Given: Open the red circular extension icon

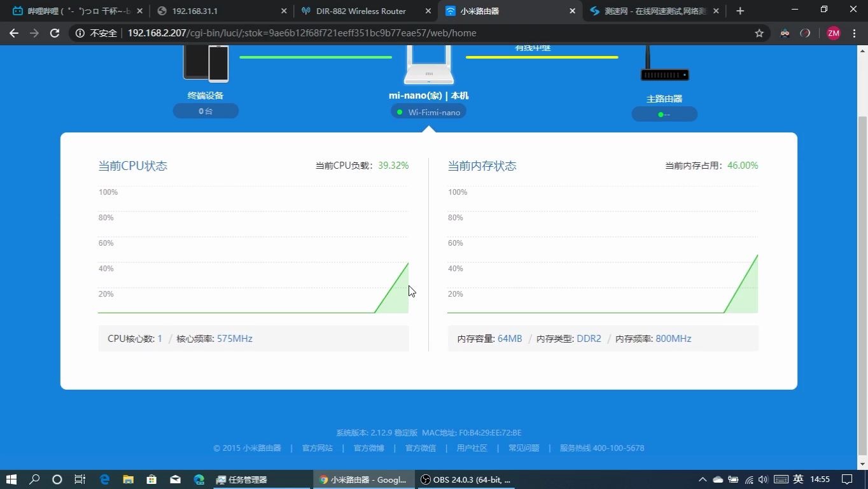Looking at the screenshot, I should point(806,33).
